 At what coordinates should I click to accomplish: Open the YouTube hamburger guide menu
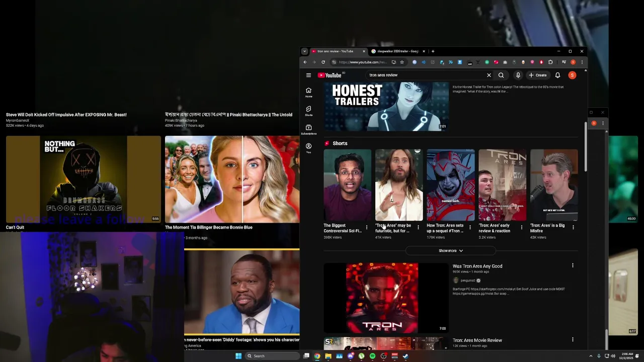click(x=308, y=75)
